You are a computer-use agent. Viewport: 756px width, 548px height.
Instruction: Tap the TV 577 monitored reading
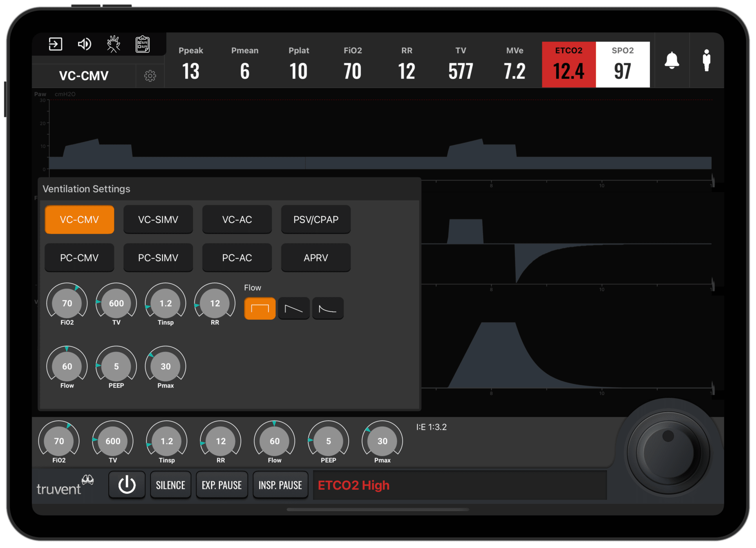coord(461,64)
